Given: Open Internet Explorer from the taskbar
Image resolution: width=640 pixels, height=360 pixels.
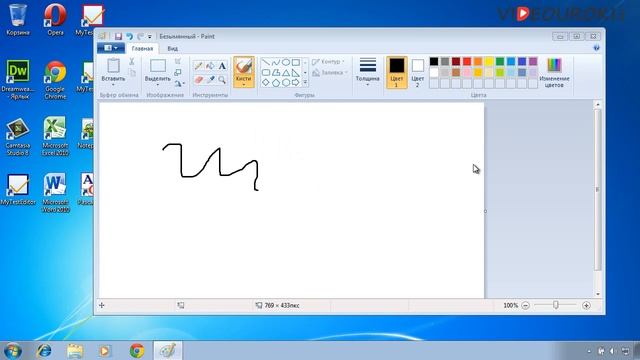Looking at the screenshot, I should coord(44,351).
